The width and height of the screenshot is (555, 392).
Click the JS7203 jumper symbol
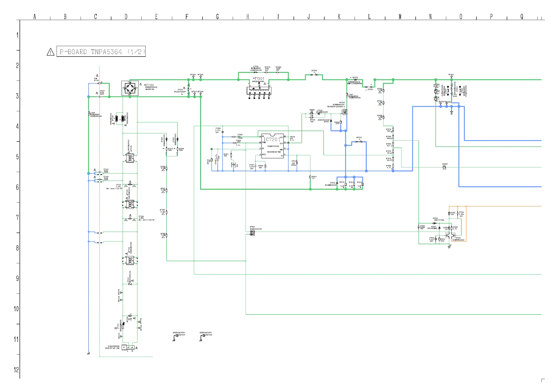tap(314, 75)
